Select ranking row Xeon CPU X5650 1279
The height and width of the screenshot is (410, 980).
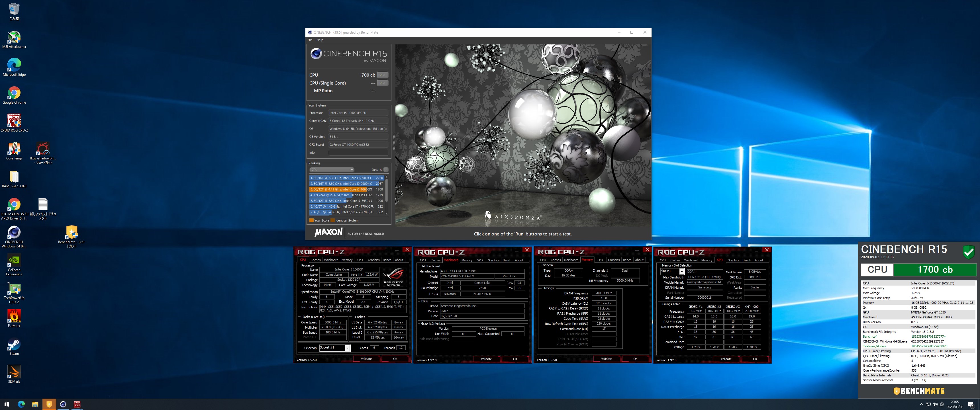pyautogui.click(x=347, y=195)
